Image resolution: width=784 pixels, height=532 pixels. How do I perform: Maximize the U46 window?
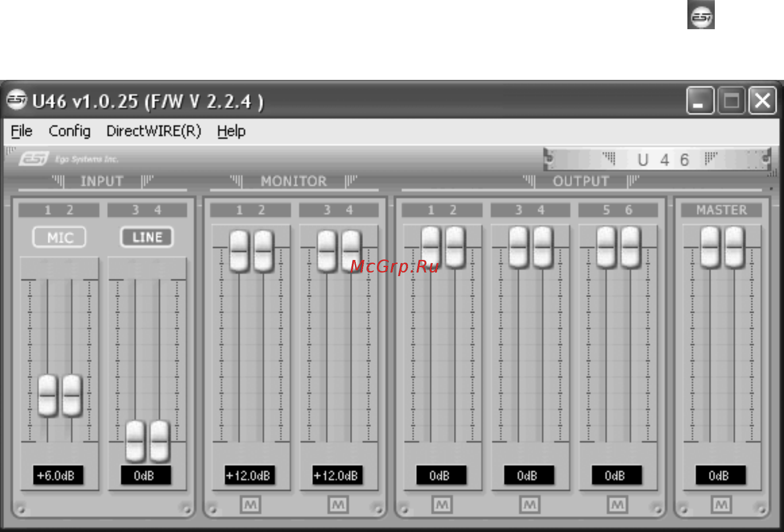click(731, 100)
